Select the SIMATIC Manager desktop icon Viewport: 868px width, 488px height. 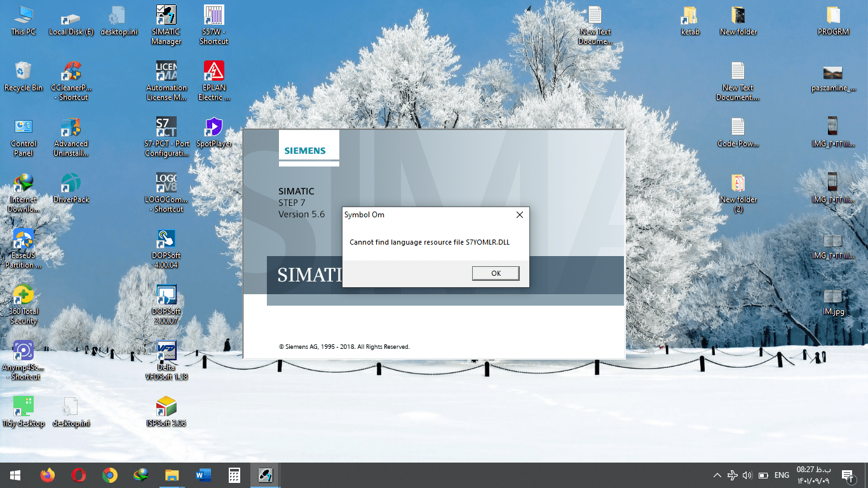click(x=166, y=25)
